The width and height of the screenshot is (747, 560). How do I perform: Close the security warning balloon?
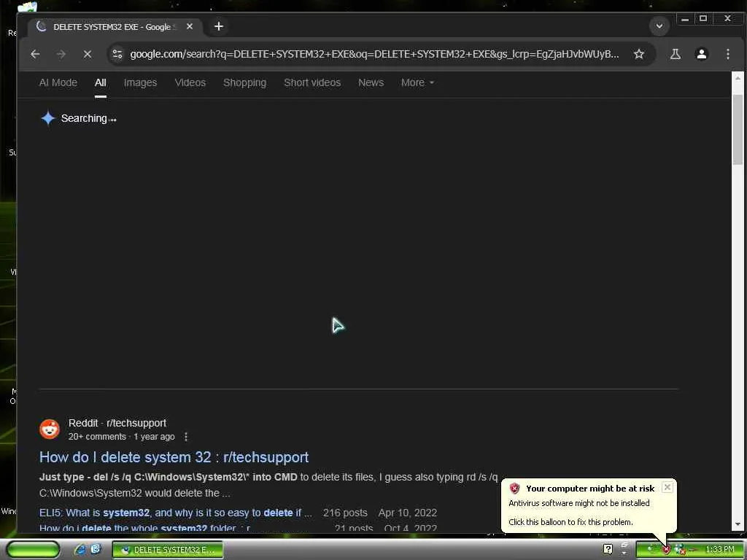pos(667,487)
